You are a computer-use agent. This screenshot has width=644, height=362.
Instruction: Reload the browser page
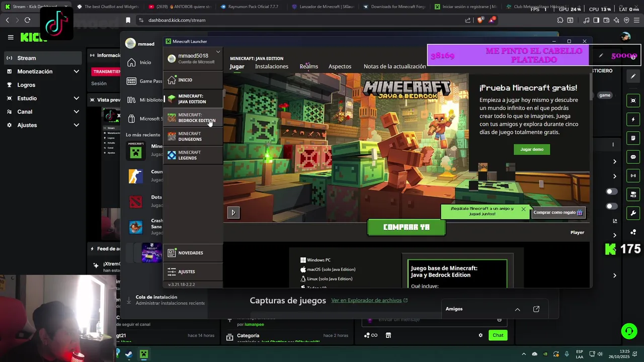click(x=27, y=20)
